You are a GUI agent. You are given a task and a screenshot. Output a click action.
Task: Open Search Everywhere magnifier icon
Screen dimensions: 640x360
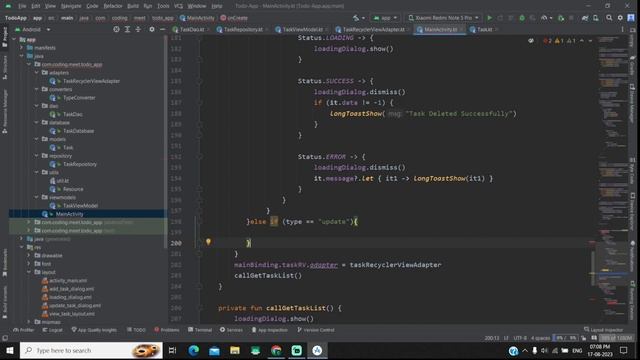609,18
